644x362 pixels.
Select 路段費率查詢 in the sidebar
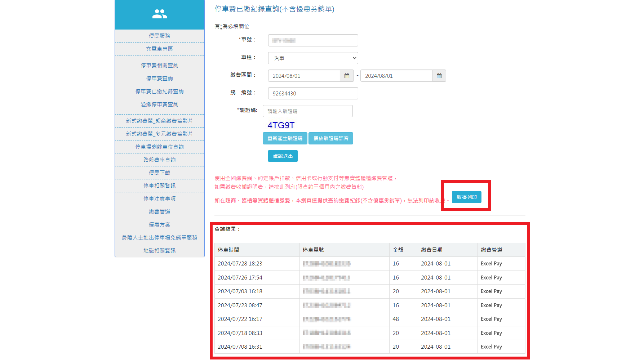tap(159, 160)
